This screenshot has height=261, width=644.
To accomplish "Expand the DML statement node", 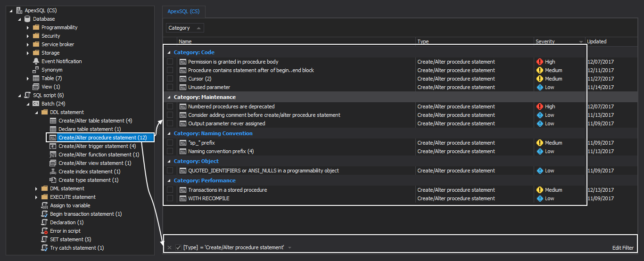I will click(x=37, y=188).
